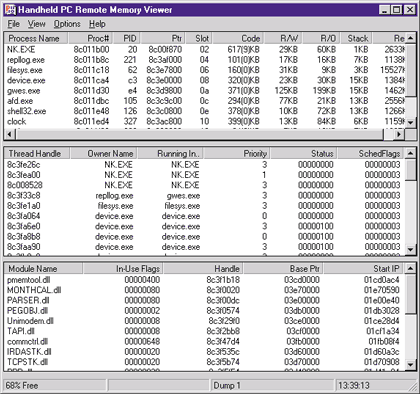Click the Proc# column header

90,38
